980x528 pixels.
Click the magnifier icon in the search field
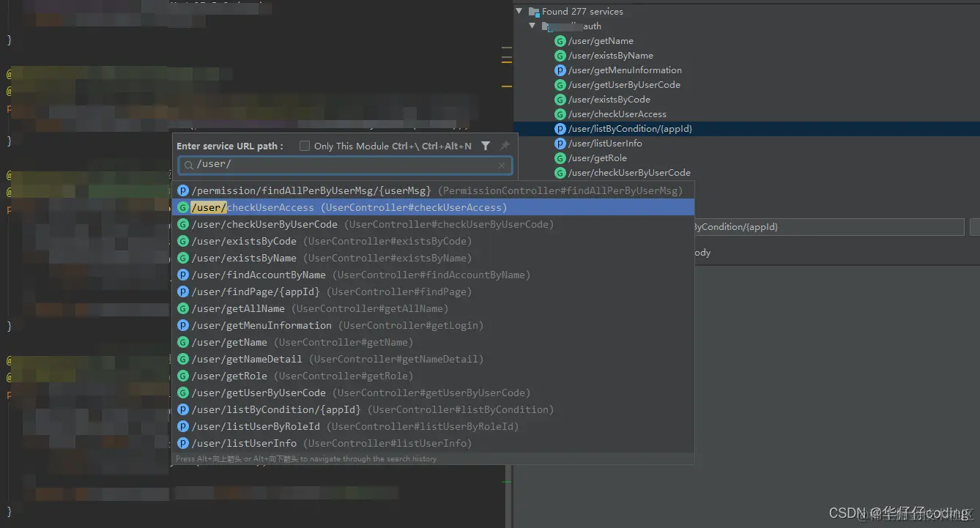[x=189, y=166]
